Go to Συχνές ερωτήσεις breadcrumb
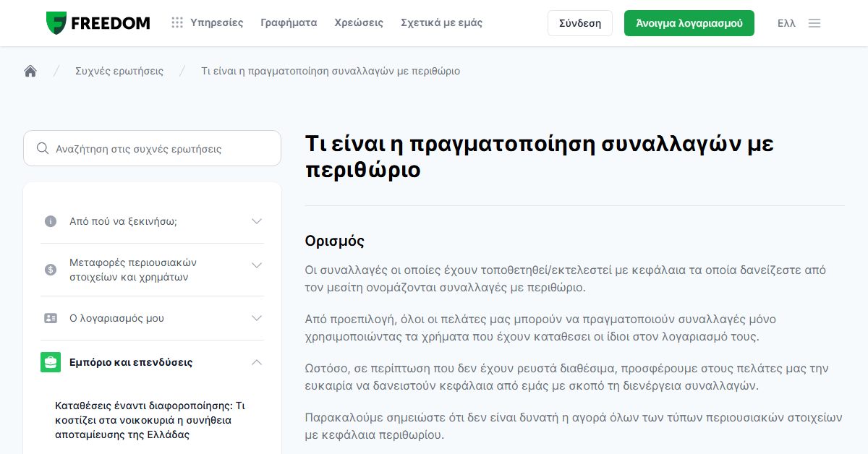The width and height of the screenshot is (868, 454). pyautogui.click(x=119, y=71)
